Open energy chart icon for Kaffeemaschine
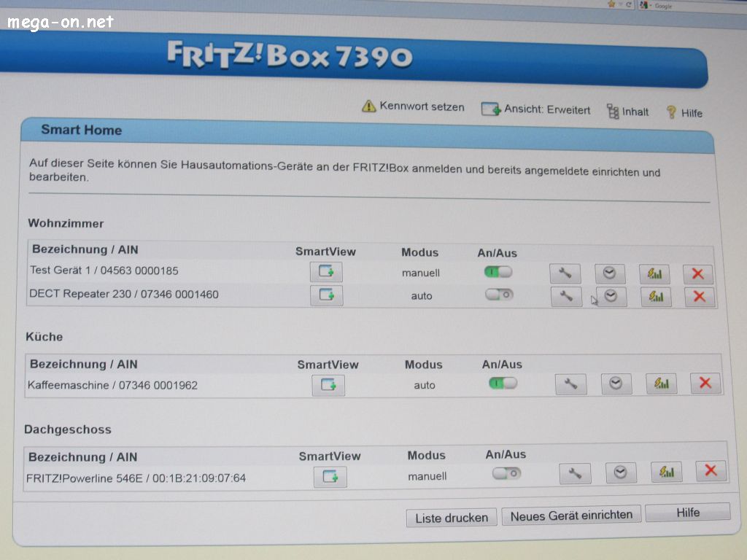The height and width of the screenshot is (560, 747). coord(661,384)
